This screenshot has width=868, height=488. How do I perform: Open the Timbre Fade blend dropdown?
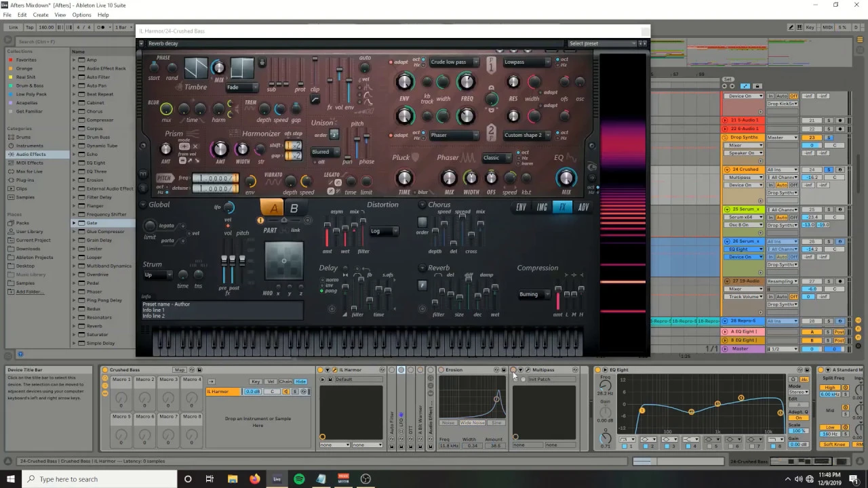(x=242, y=87)
